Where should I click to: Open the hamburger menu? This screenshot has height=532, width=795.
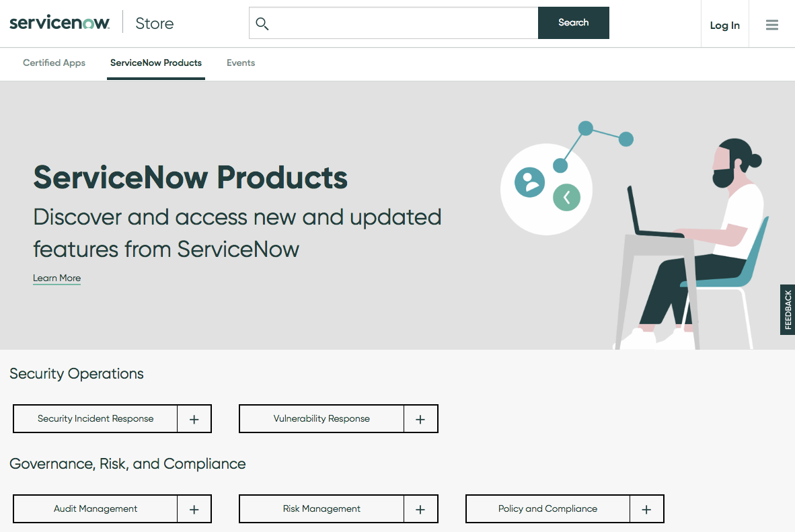(771, 25)
